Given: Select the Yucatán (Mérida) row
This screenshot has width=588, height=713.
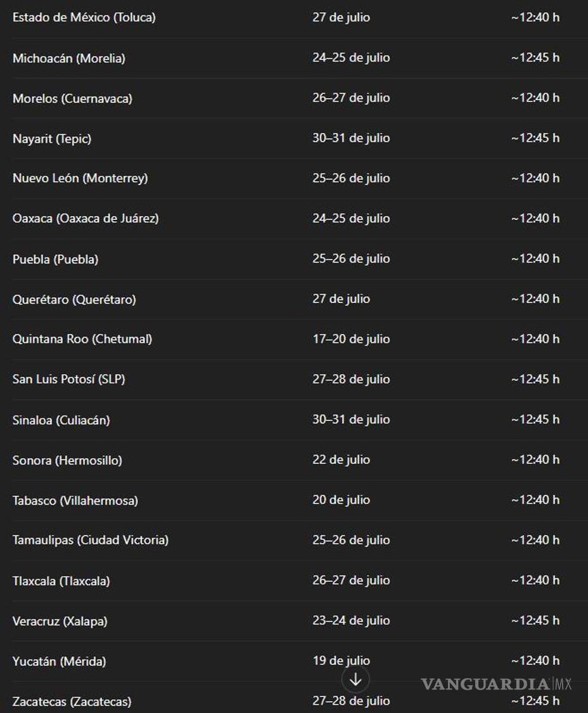Looking at the screenshot, I should pos(59,662).
